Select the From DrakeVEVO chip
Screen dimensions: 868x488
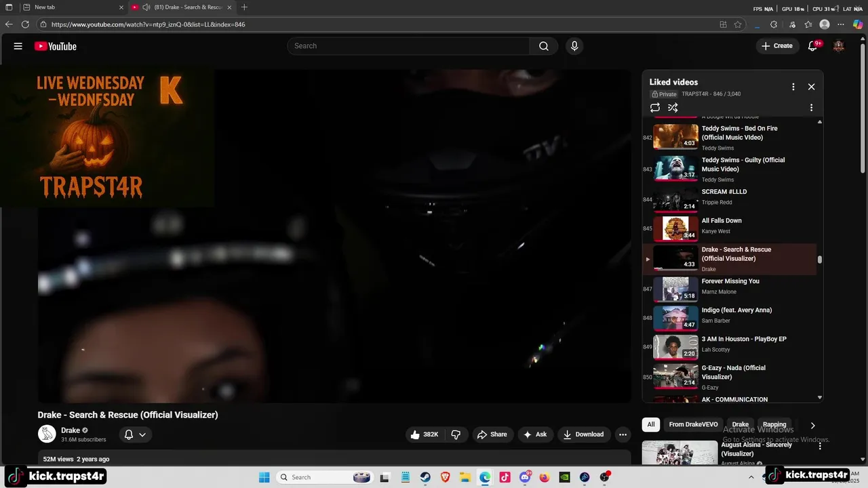(693, 425)
